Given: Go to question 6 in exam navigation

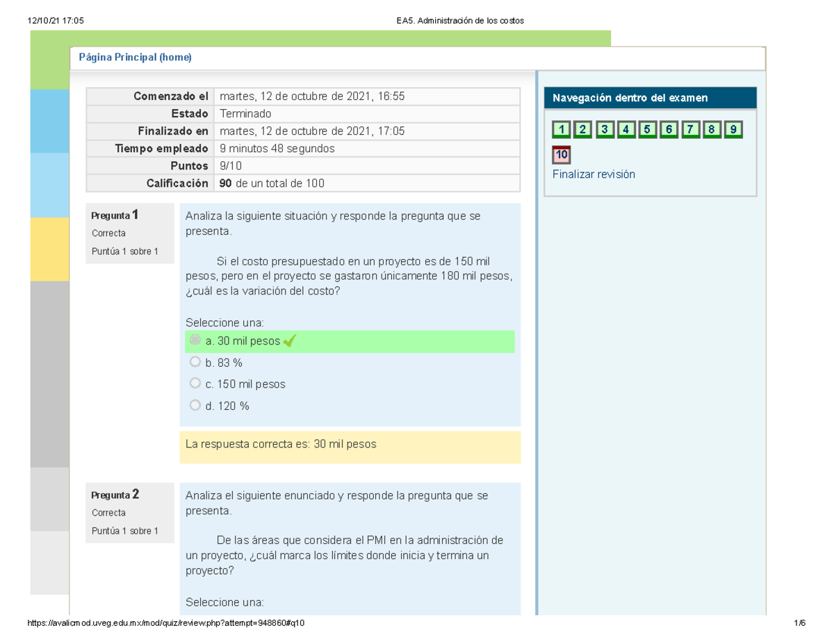Looking at the screenshot, I should [669, 129].
